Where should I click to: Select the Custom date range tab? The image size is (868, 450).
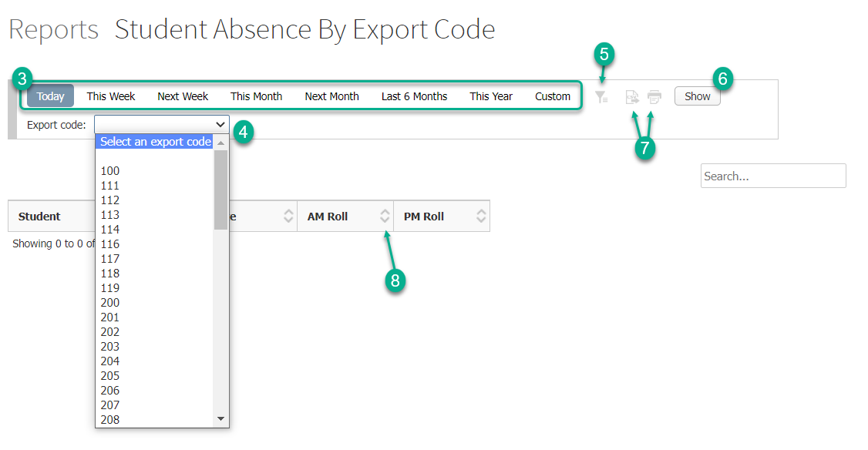point(553,96)
